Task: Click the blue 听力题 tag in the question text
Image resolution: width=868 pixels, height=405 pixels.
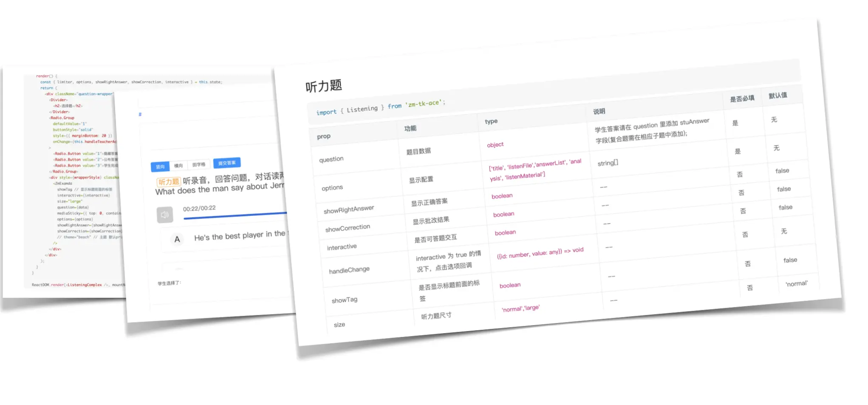Action: [x=169, y=181]
